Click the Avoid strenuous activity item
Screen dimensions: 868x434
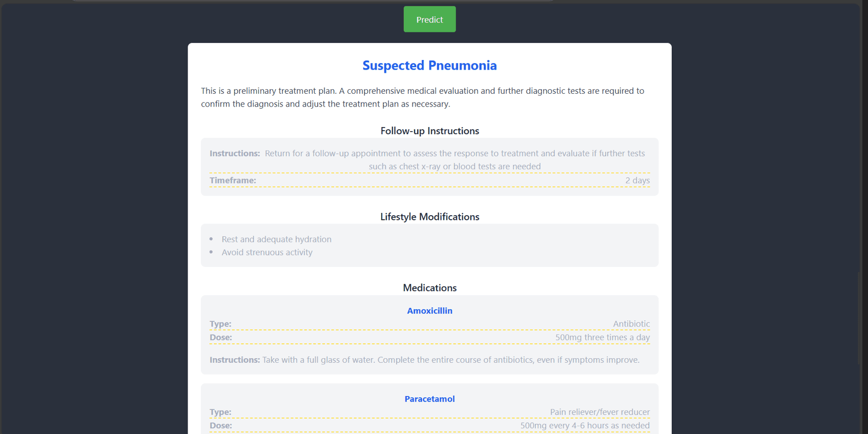coord(267,252)
